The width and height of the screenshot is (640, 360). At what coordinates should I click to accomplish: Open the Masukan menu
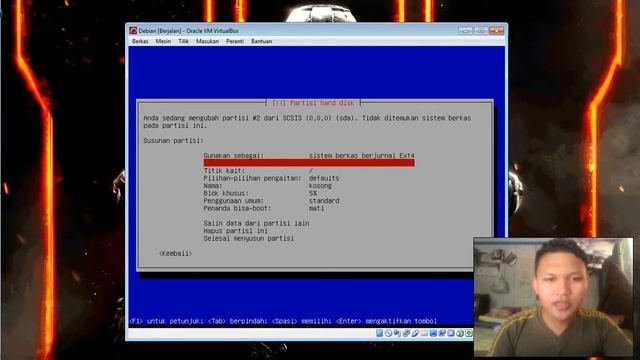coord(207,41)
